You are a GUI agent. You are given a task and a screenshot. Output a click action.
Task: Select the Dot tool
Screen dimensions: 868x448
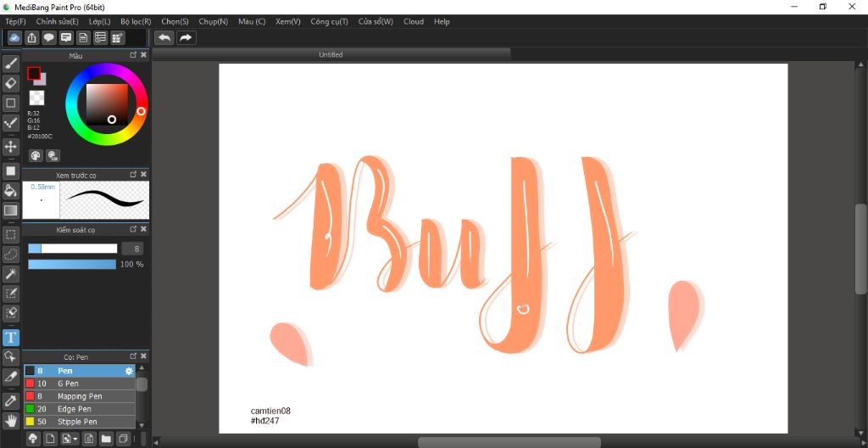[10, 122]
